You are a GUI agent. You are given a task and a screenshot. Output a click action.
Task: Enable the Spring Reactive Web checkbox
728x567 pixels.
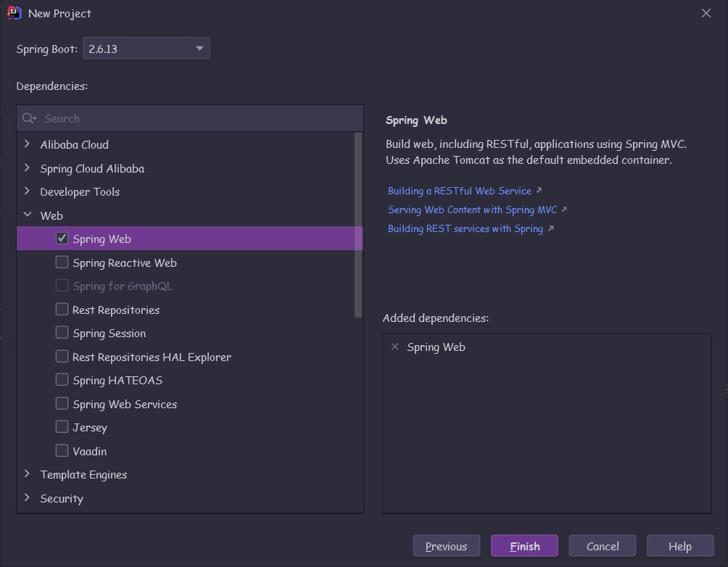coord(62,262)
